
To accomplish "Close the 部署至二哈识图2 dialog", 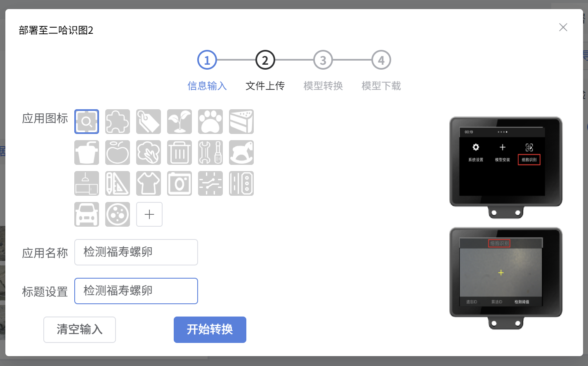I will pos(563,27).
